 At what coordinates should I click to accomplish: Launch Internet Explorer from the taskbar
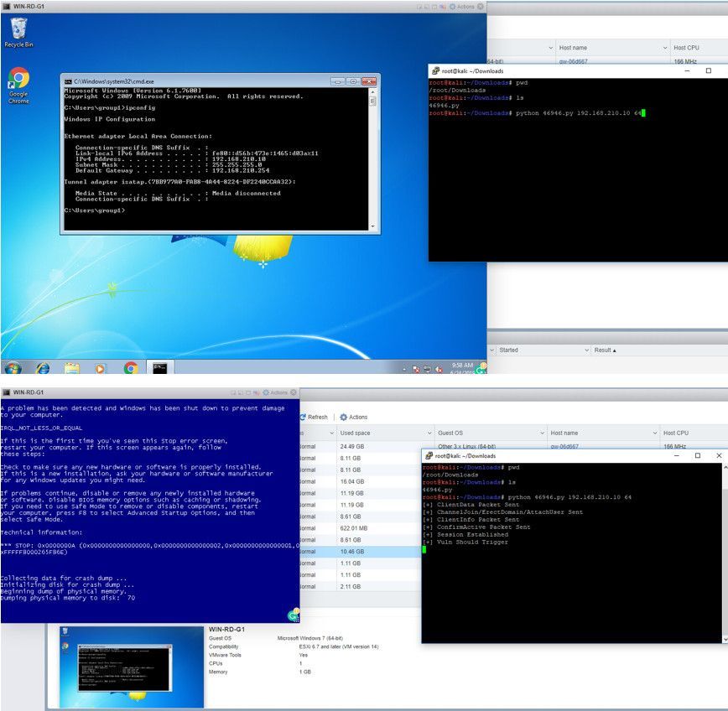(43, 368)
